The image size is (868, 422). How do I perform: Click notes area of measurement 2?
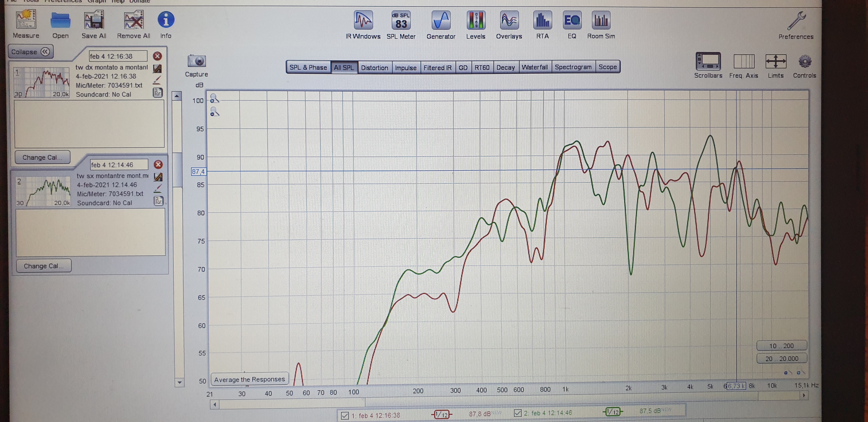click(x=91, y=232)
